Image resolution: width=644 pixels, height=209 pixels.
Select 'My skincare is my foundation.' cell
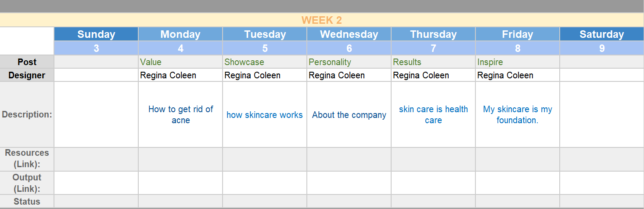point(518,115)
